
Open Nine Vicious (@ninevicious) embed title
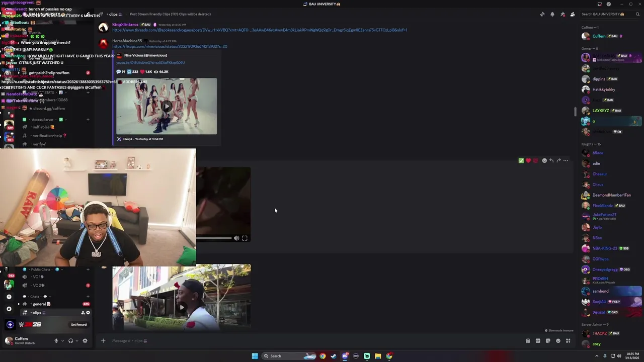point(145,55)
